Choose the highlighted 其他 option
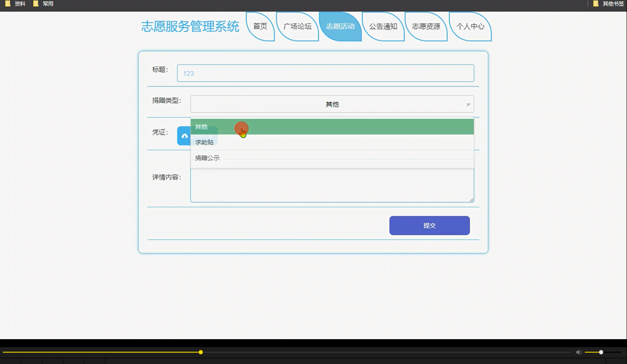The width and height of the screenshot is (627, 364). (201, 127)
